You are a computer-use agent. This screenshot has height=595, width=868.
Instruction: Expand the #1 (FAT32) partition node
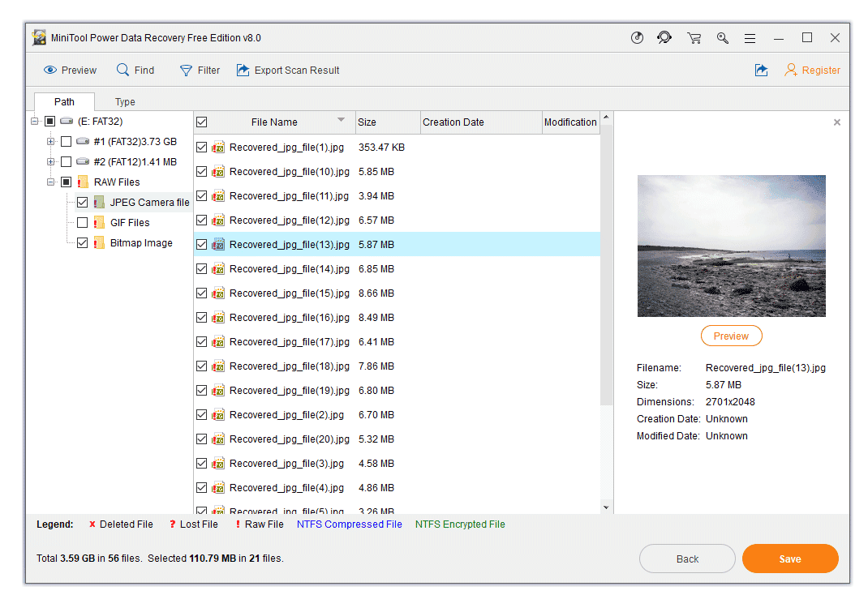pos(50,142)
